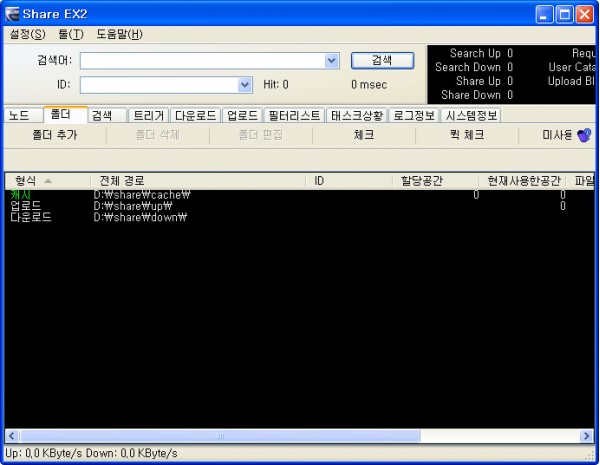
Task: Select the 캐시 folder row
Action: [x=299, y=195]
